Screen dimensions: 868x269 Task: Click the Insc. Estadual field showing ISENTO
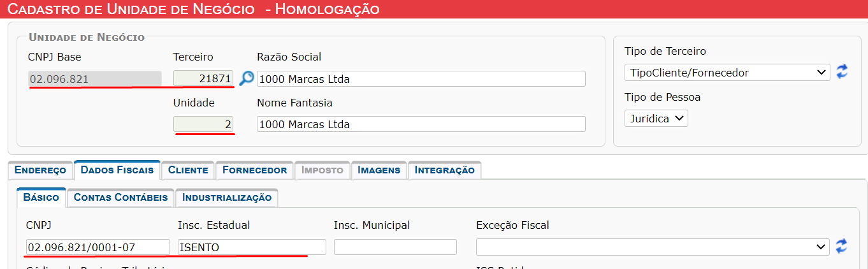[252, 247]
